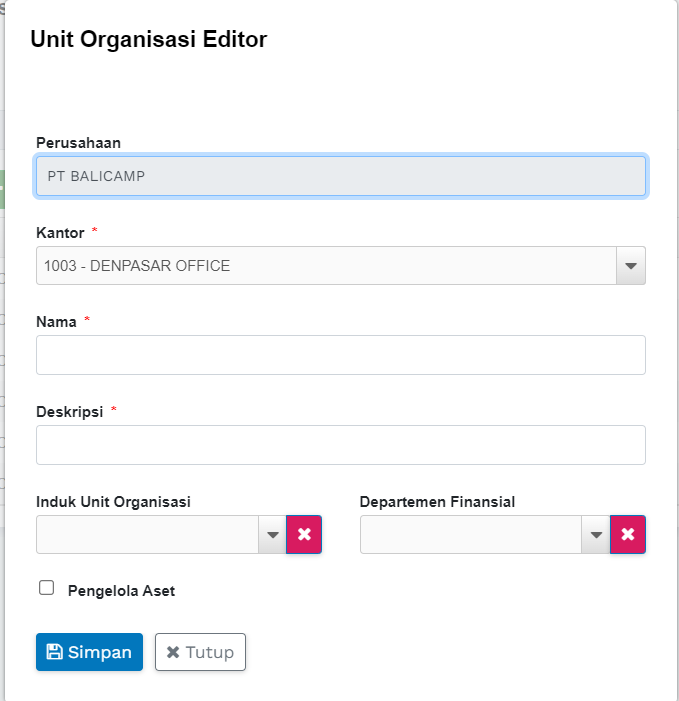The height and width of the screenshot is (701, 679).
Task: Click the Kantor field label
Action: pos(60,232)
